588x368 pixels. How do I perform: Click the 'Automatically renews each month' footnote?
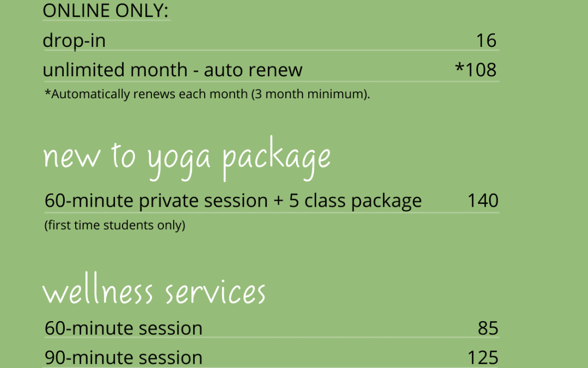coord(147,94)
